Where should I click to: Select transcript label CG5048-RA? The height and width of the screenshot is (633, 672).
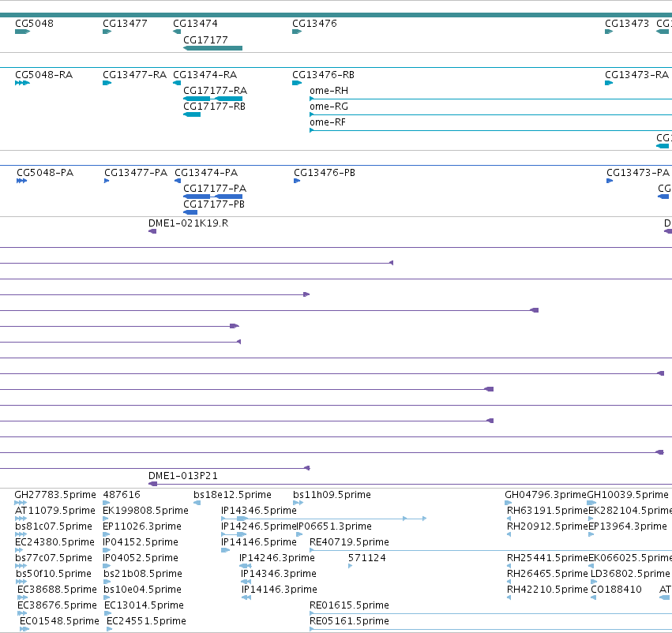pos(43,75)
